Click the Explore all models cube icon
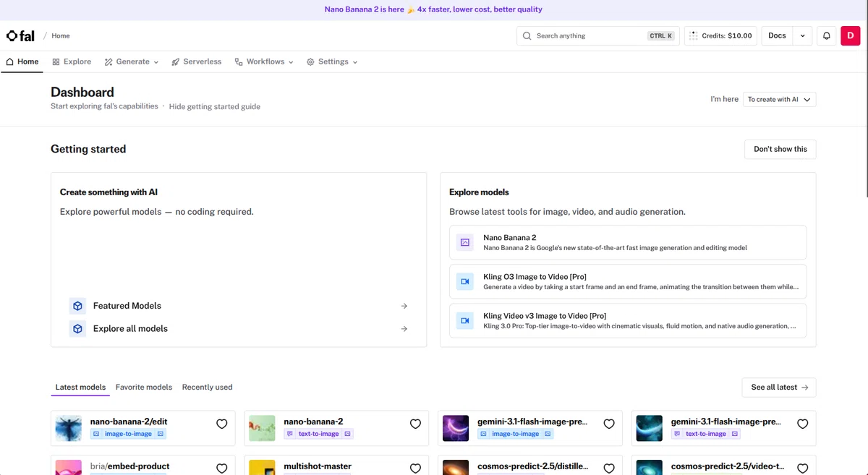The height and width of the screenshot is (475, 868). click(77, 328)
